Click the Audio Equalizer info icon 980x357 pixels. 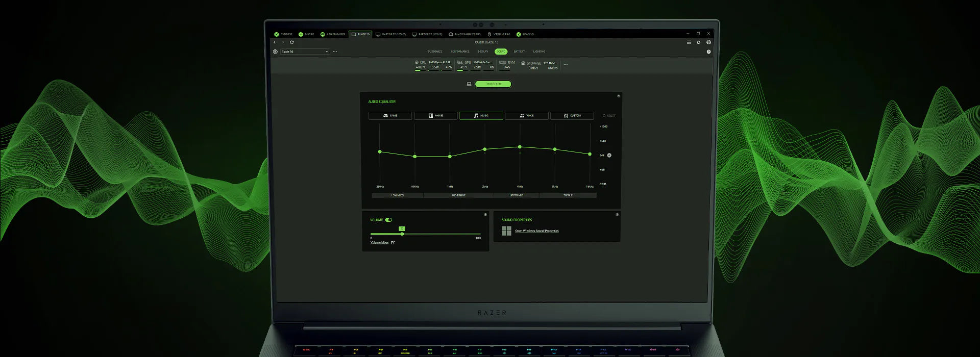[619, 96]
